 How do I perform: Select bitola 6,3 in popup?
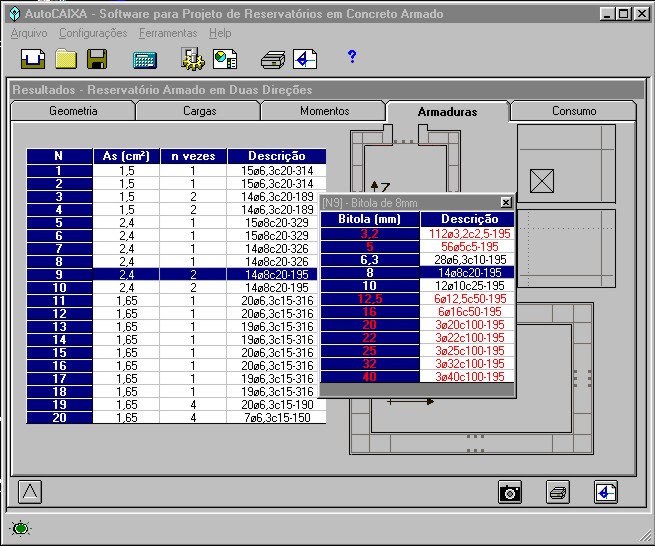(370, 259)
